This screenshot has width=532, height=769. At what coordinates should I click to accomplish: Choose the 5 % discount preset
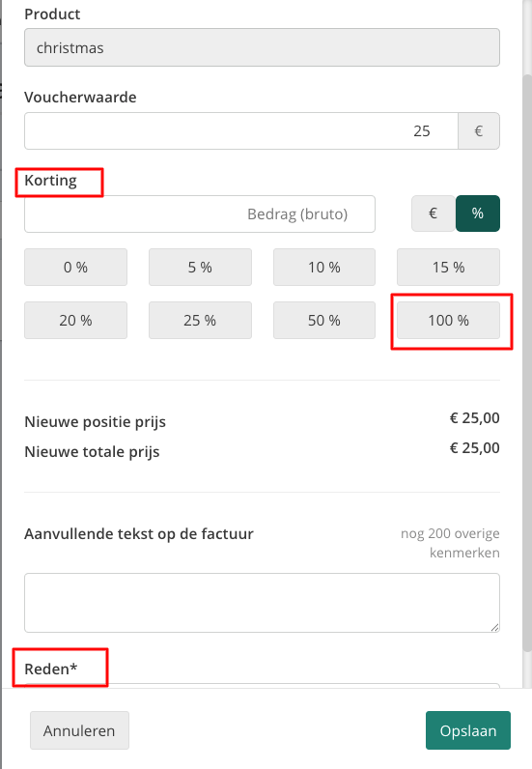200,268
